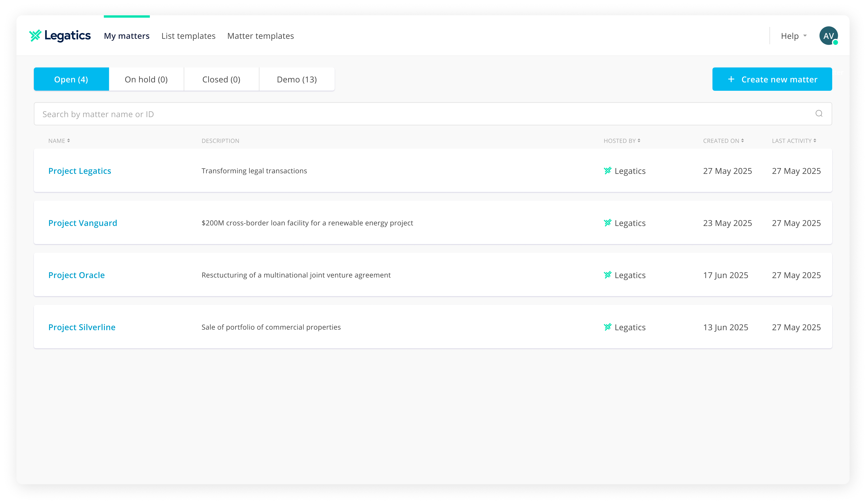This screenshot has height=504, width=868.
Task: Click Legatics host icon in Project Oracle row
Action: click(608, 275)
